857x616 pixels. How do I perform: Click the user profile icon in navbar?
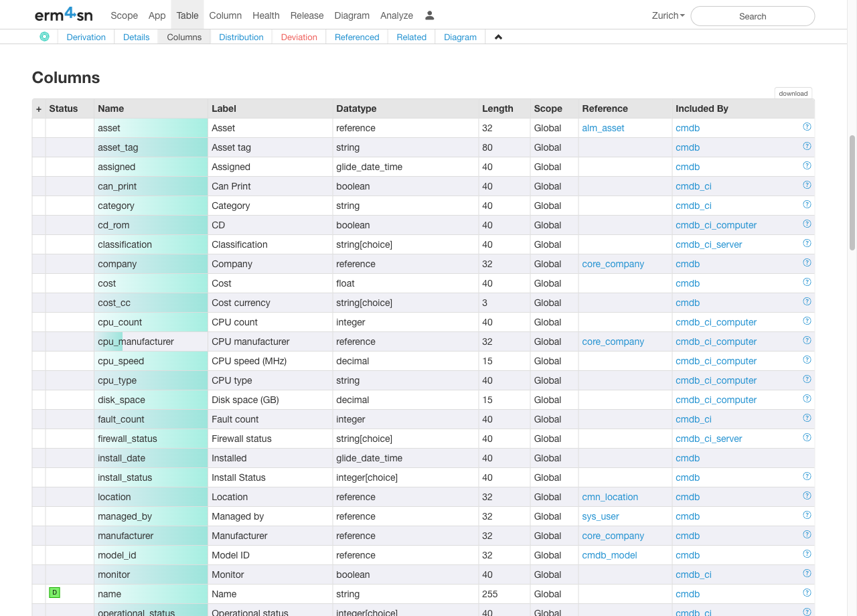tap(430, 15)
